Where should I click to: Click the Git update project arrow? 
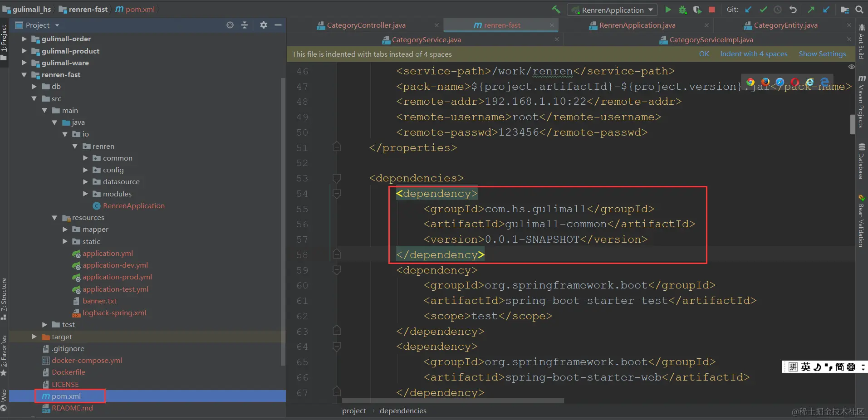(x=748, y=10)
